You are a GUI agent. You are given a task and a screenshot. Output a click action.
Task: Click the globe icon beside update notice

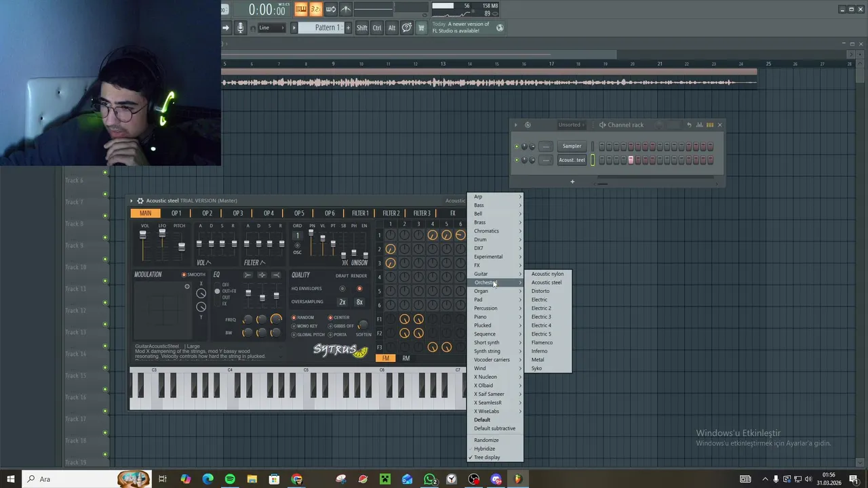pos(500,28)
